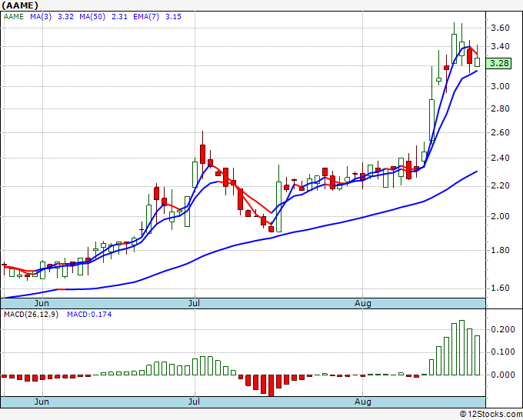The image size is (523, 420).
Task: Click the MA(50) value 2.31
Action: (119, 17)
